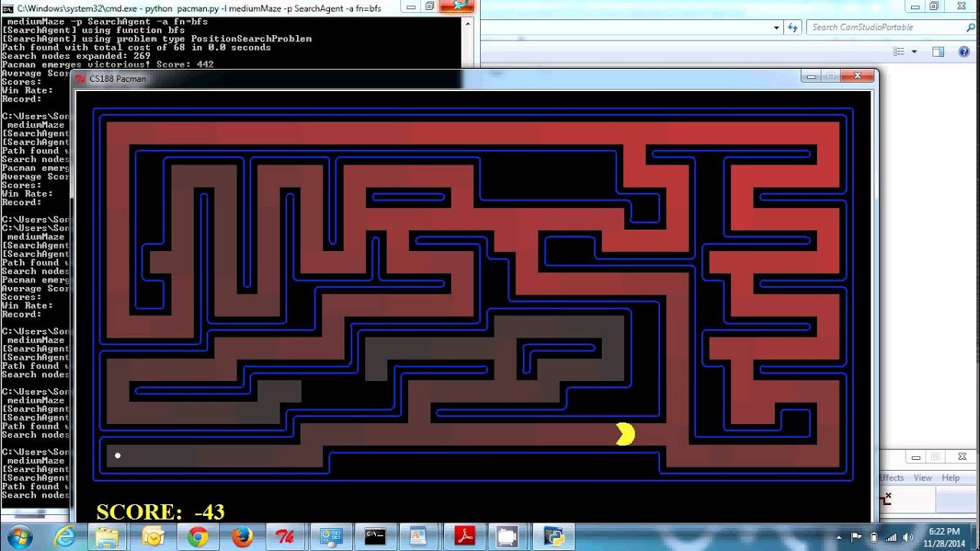Click the search magnifier in Explorer window
The width and height of the screenshot is (980, 551).
tap(971, 28)
